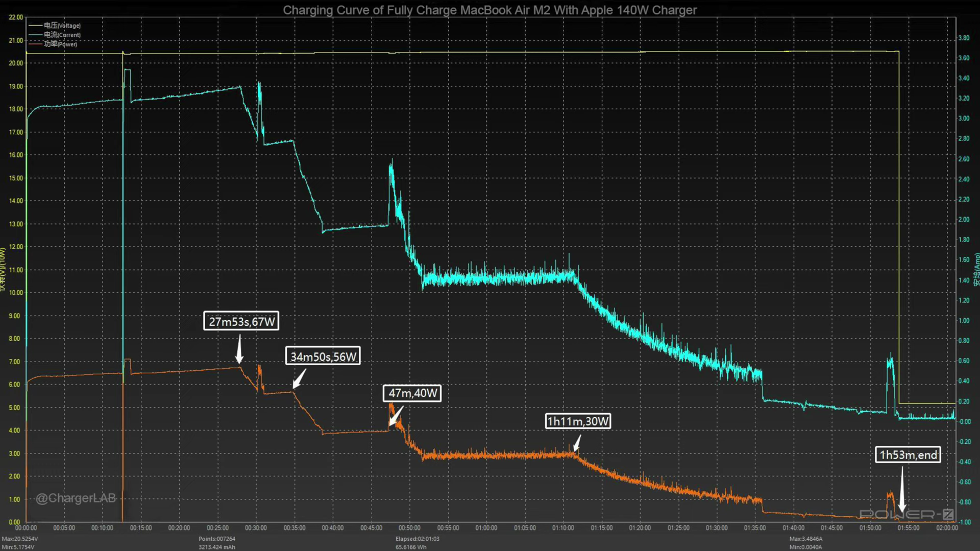Click the 20.00 left axis value

16,63
